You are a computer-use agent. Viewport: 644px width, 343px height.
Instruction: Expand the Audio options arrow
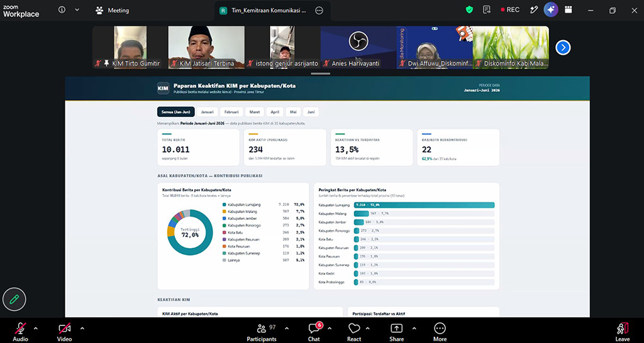click(36, 328)
